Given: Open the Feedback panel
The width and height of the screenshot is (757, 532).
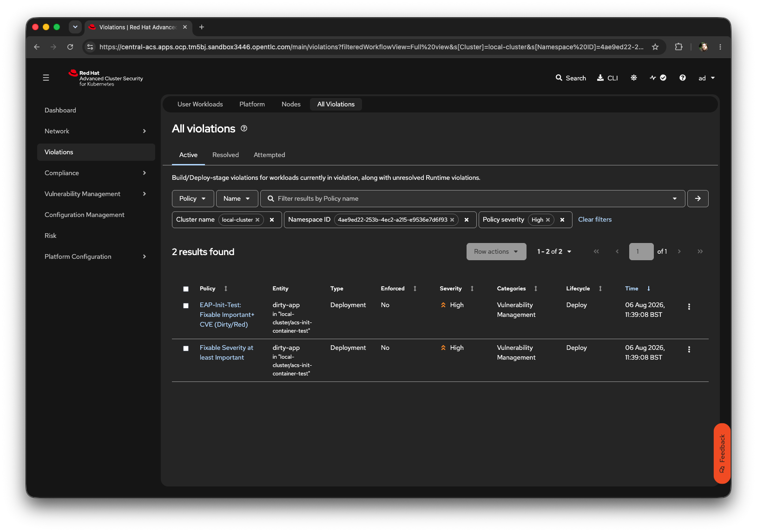Looking at the screenshot, I should 722,453.
